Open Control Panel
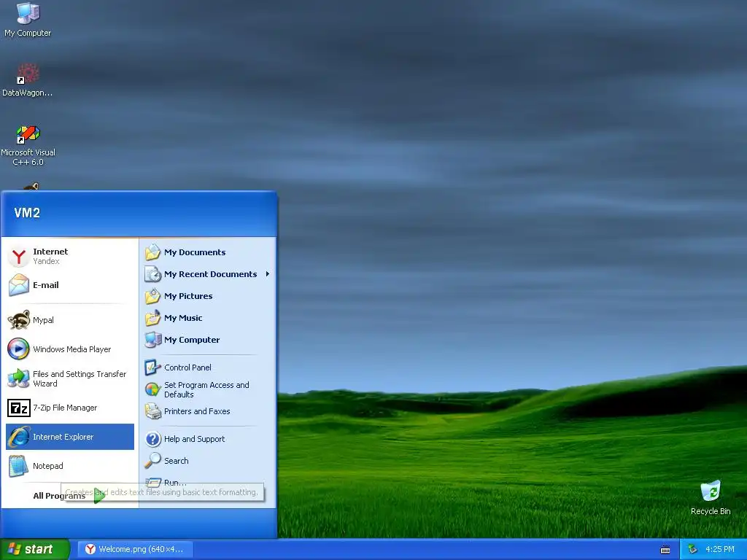 click(x=208, y=367)
